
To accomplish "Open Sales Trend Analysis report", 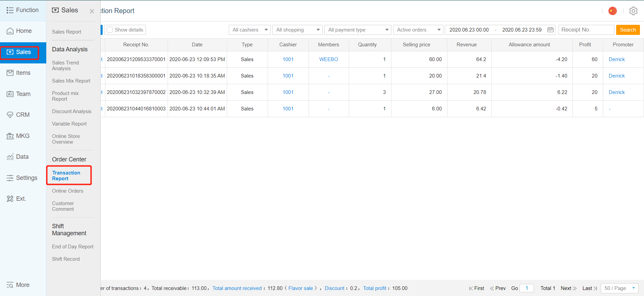I will tap(65, 65).
